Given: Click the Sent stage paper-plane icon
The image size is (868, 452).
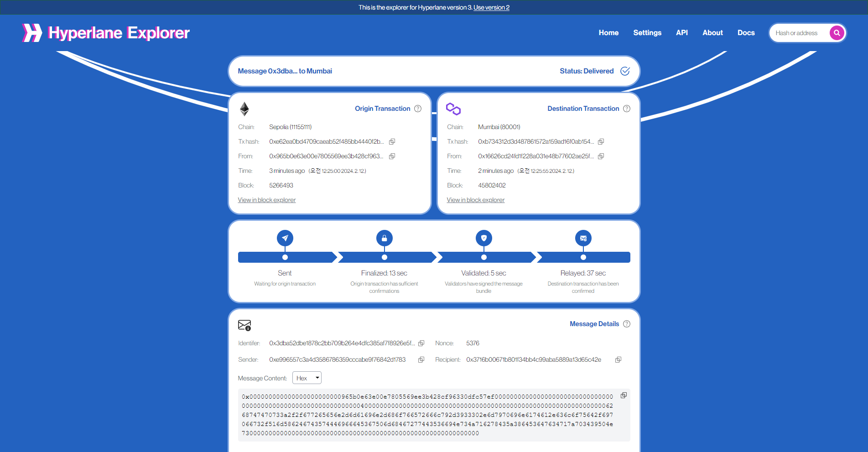Looking at the screenshot, I should click(x=285, y=238).
